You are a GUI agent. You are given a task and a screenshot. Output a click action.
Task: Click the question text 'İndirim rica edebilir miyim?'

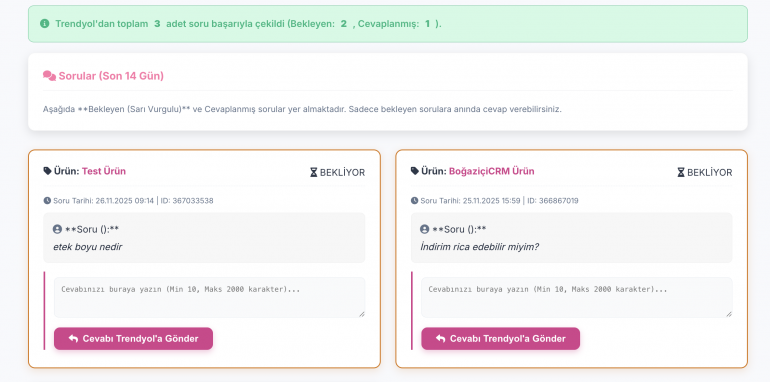(480, 247)
